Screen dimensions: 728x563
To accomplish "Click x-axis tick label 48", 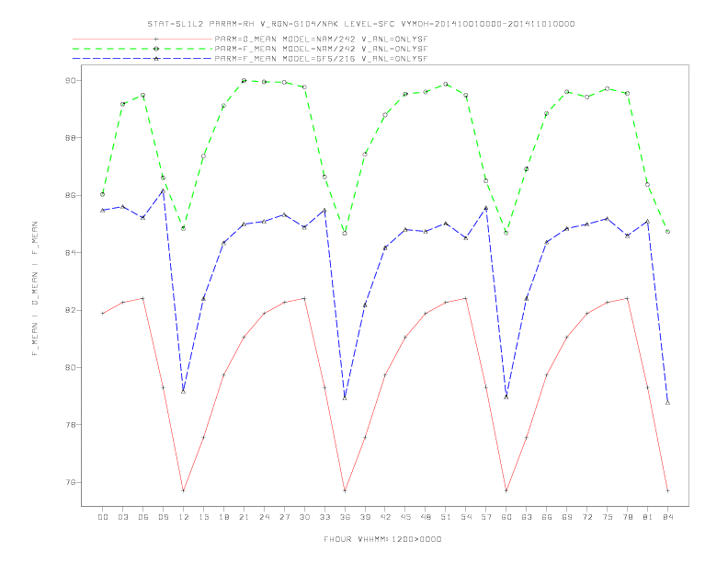I will [426, 517].
